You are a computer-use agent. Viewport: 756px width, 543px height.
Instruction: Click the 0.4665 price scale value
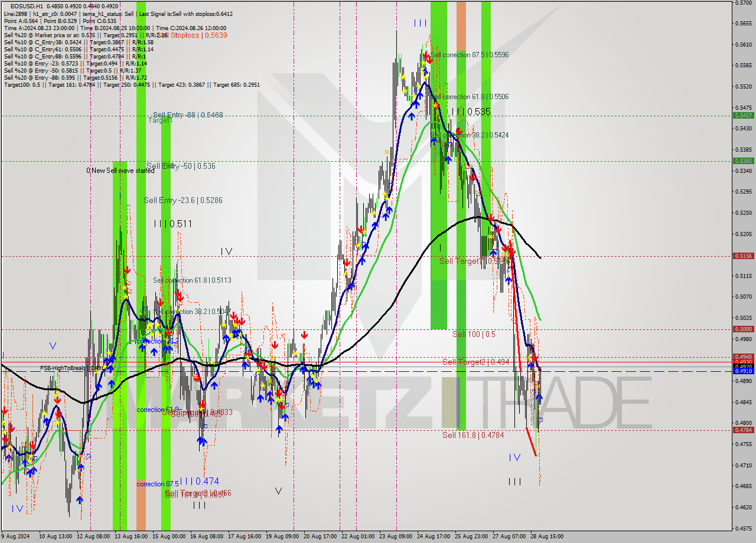tap(743, 486)
